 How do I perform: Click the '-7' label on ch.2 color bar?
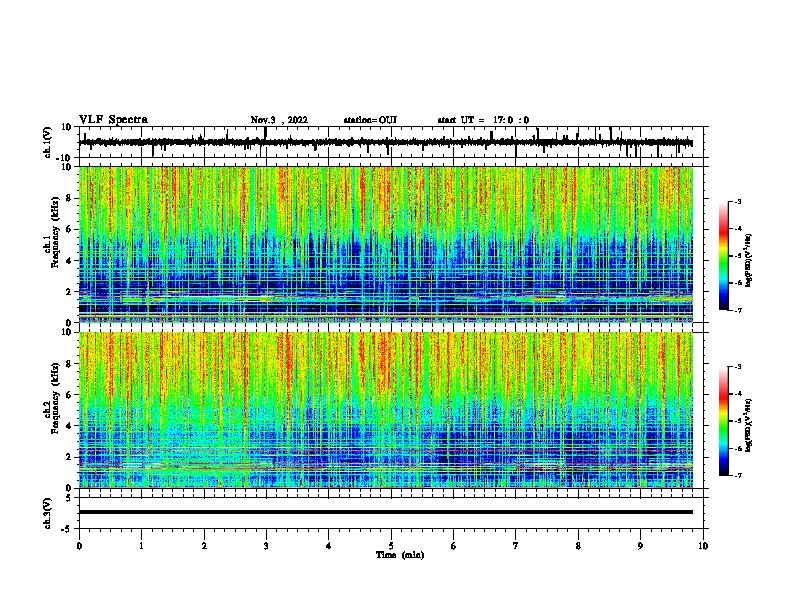[737, 475]
